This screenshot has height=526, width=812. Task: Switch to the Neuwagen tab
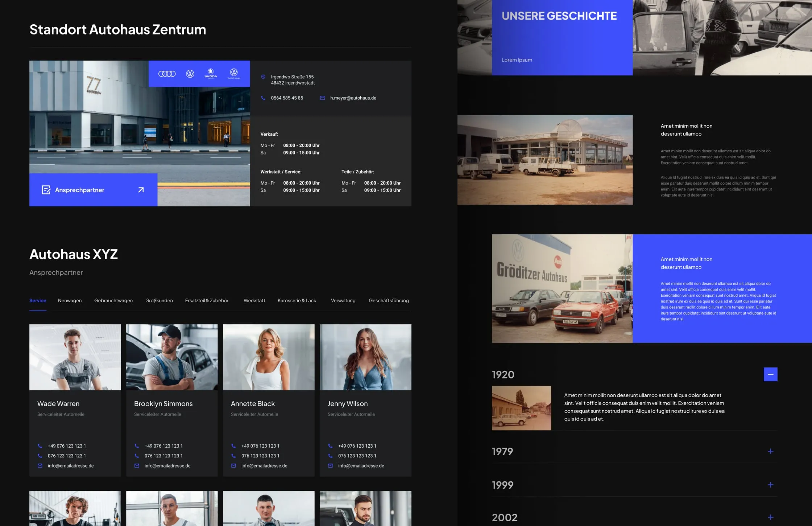coord(70,300)
